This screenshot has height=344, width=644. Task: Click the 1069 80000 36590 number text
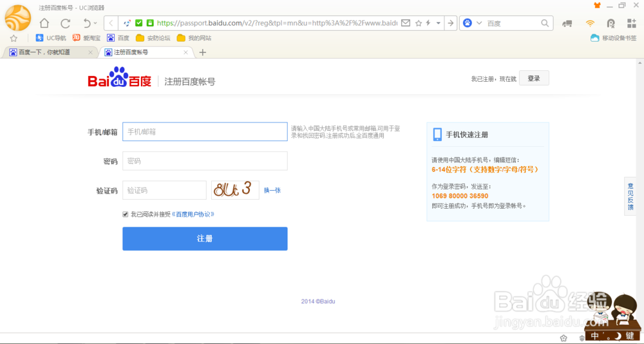coord(460,196)
